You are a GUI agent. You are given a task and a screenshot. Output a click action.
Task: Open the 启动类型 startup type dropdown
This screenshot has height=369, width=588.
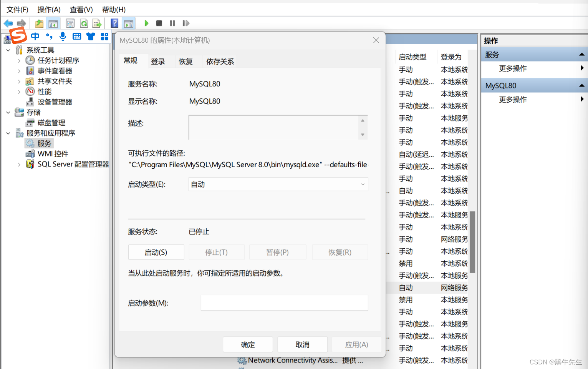pyautogui.click(x=278, y=184)
